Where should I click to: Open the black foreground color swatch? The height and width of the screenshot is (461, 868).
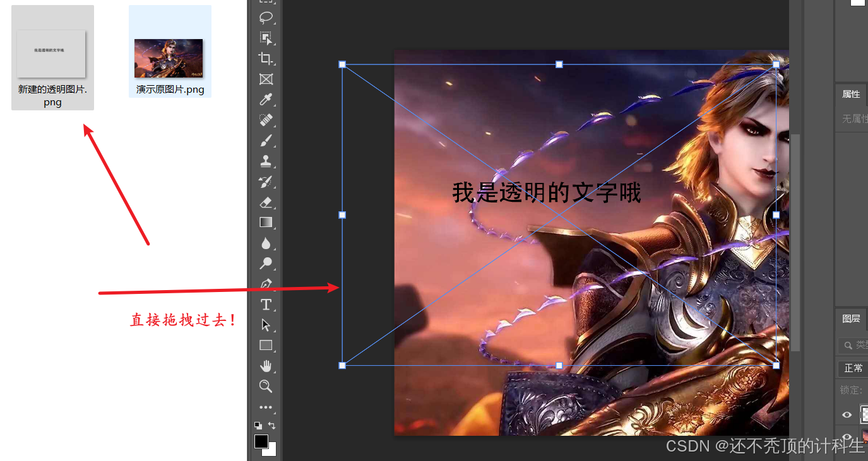[x=261, y=441]
